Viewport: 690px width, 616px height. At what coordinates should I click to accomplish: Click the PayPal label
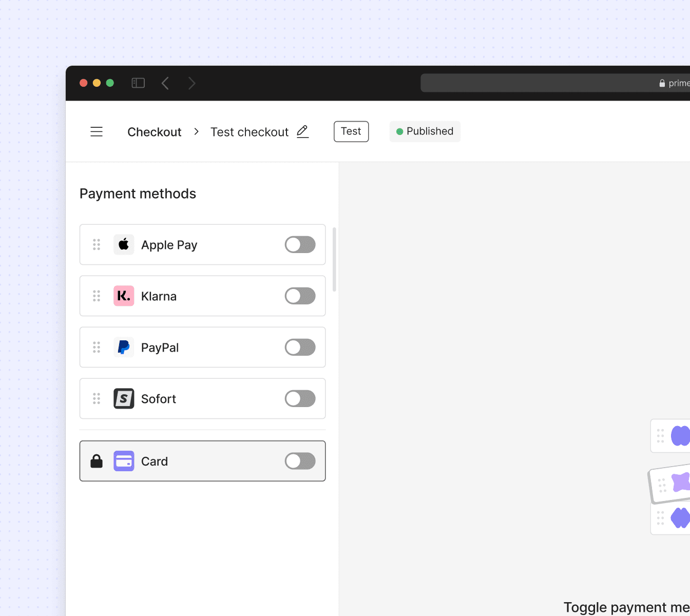(160, 348)
